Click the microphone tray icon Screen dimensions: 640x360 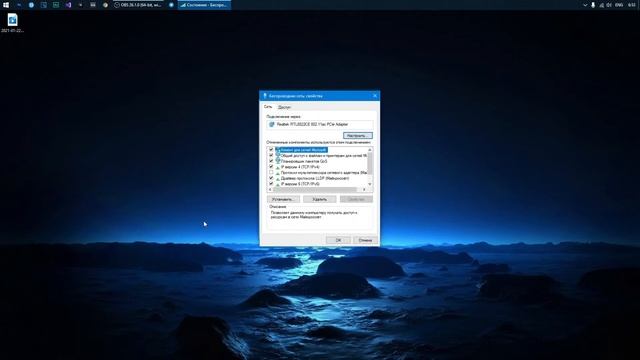tap(593, 5)
